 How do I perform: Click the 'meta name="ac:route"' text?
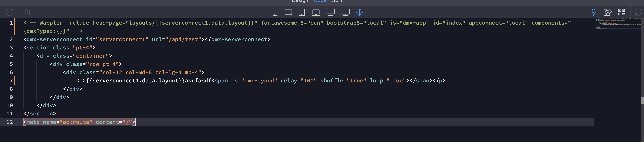tap(60, 122)
